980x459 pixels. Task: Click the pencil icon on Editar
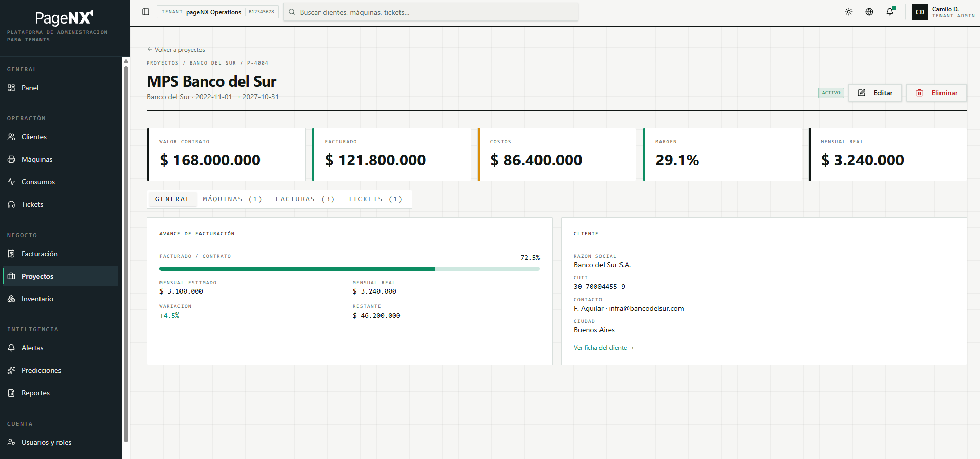tap(862, 93)
